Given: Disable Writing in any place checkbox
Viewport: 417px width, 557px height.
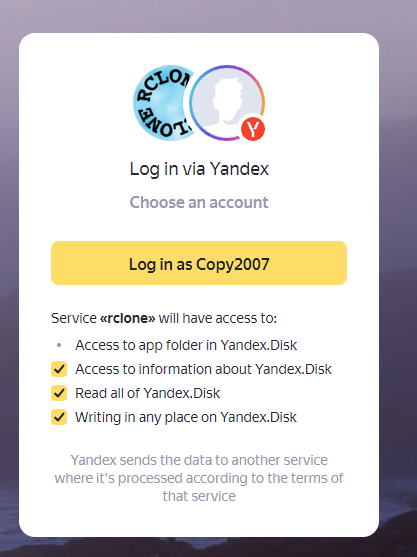Looking at the screenshot, I should pos(59,417).
